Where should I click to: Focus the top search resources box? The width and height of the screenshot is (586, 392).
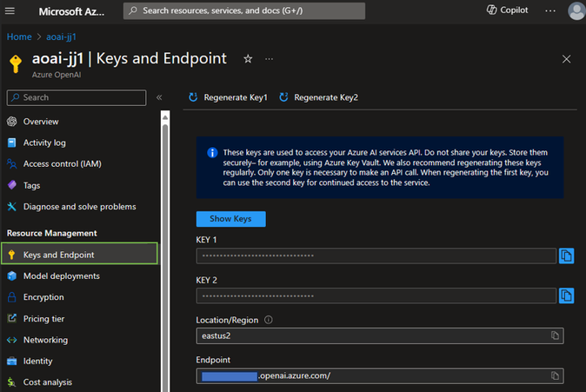pyautogui.click(x=244, y=10)
